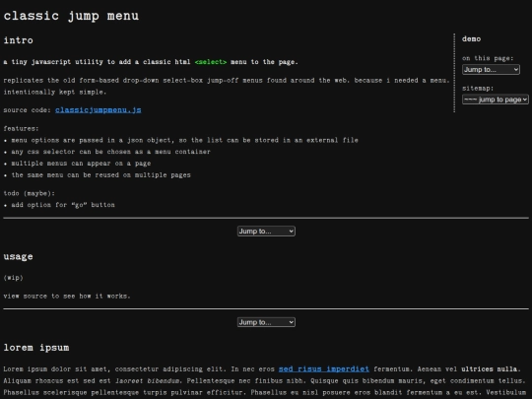Open the classicjumpmenu.js source code link
Screen dimensions: 532x399
pos(99,110)
